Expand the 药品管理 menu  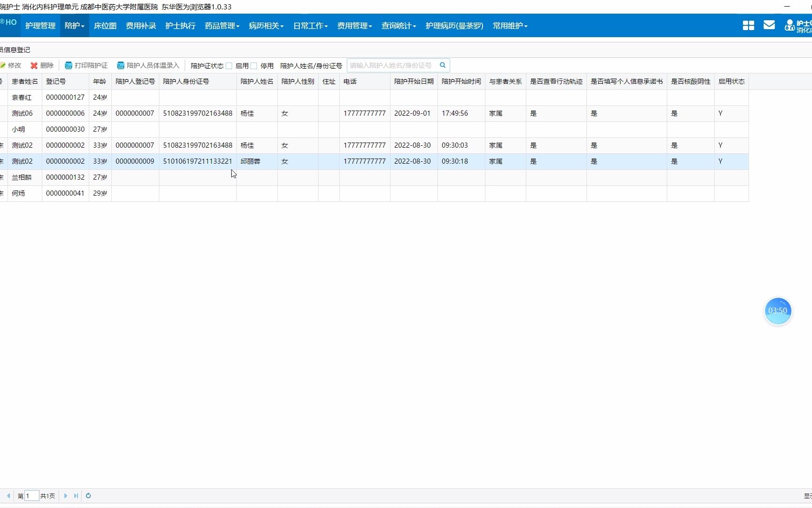tap(222, 25)
